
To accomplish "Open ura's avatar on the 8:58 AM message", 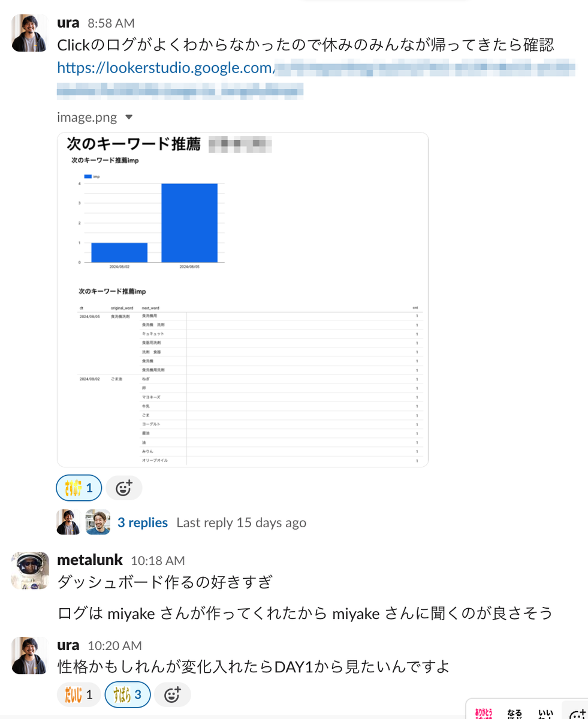I will tap(31, 33).
